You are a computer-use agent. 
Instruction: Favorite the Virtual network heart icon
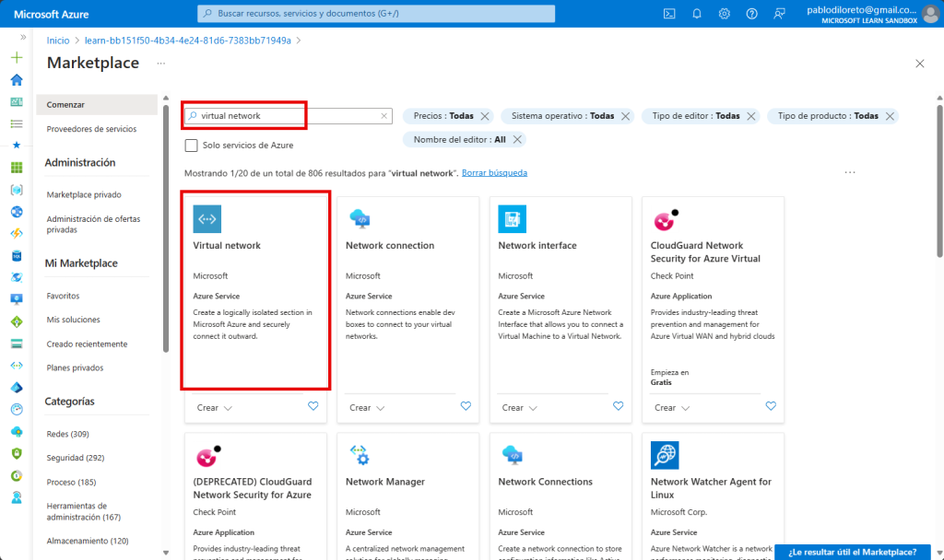tap(313, 406)
